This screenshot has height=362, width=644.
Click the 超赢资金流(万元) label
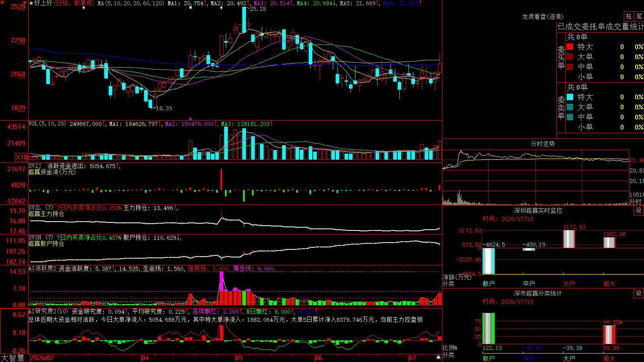(52, 172)
